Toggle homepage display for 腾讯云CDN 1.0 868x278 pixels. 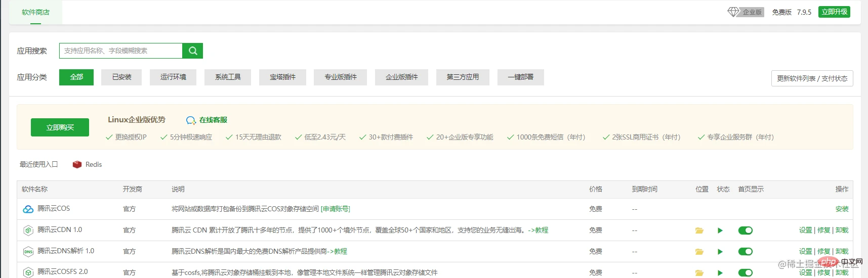coord(746,230)
